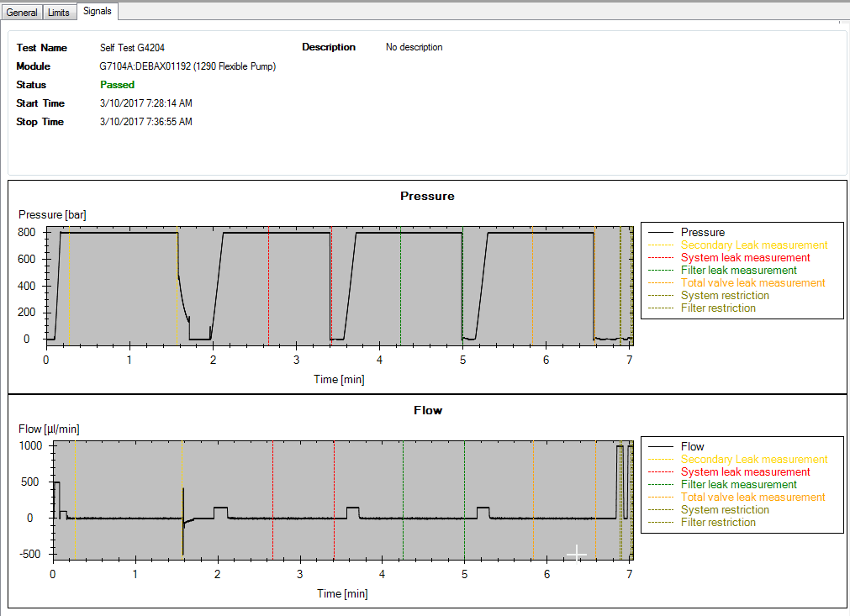The height and width of the screenshot is (616, 850).
Task: Toggle Secondary Leak measurement in Flow legend
Action: [x=753, y=460]
